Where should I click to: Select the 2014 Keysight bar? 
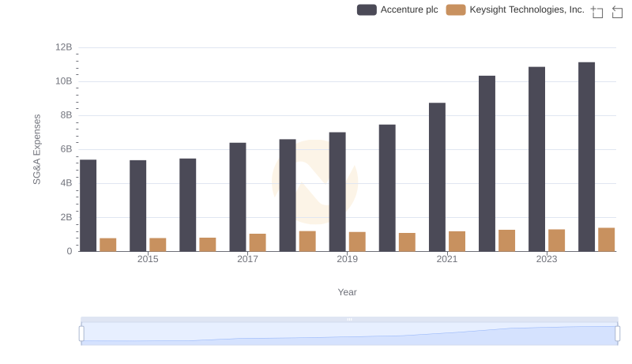(x=108, y=245)
